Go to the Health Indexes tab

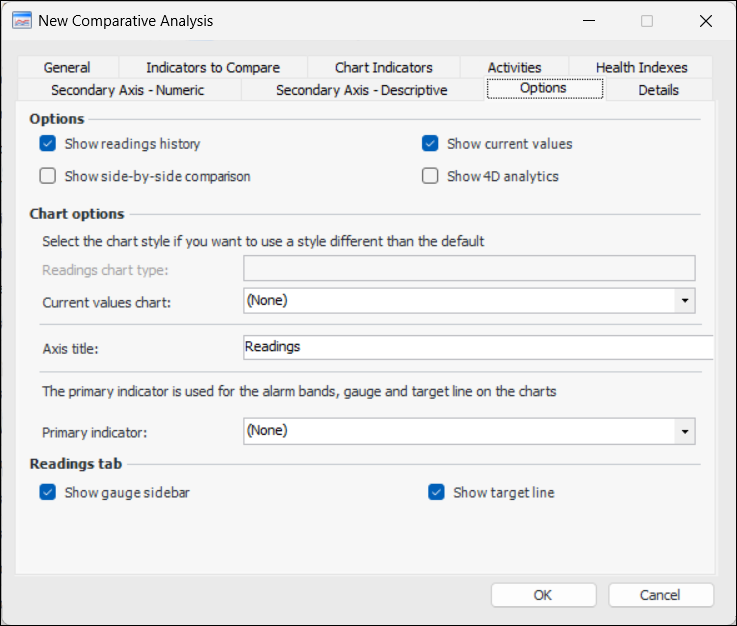(641, 68)
